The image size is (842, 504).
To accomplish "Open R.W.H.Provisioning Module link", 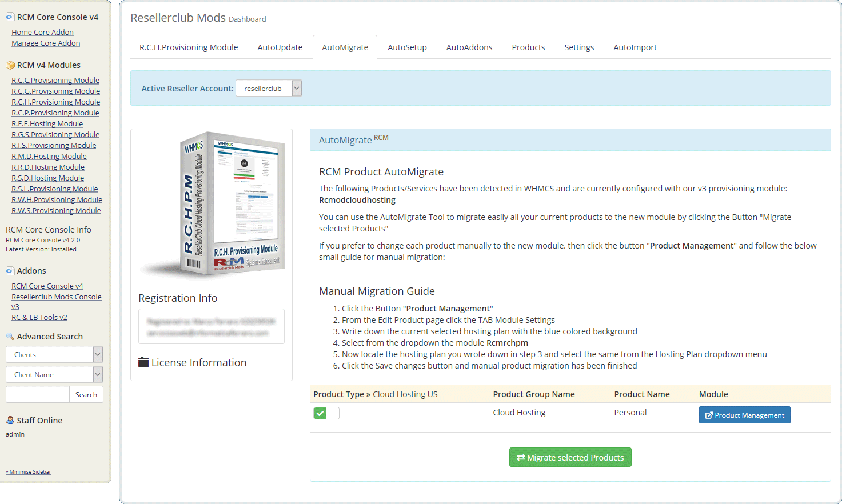I will coord(57,199).
